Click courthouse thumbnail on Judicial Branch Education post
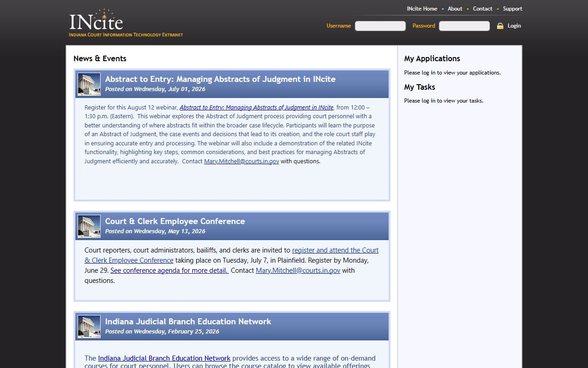This screenshot has width=588, height=368. 89,327
